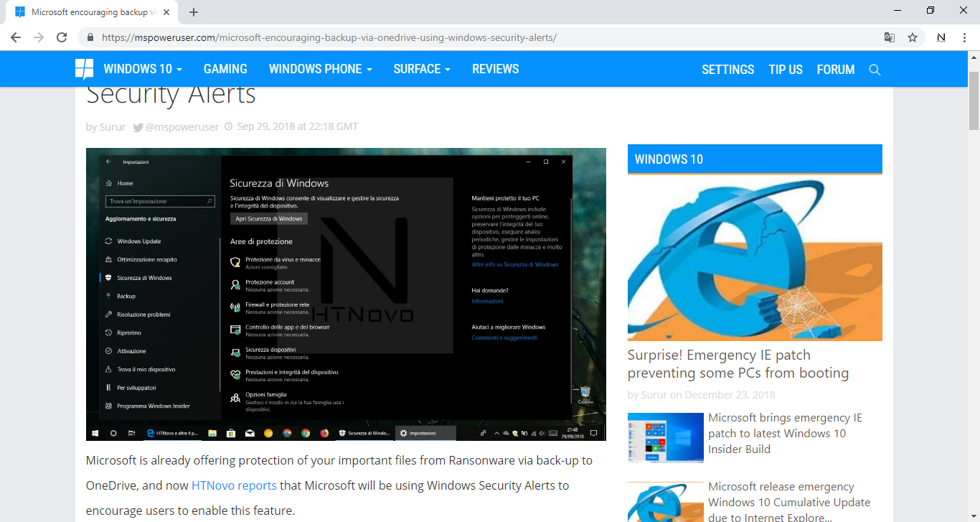Screen dimensions: 980x522
Task: Click the MSPoweruser Windows logo
Action: (x=84, y=69)
